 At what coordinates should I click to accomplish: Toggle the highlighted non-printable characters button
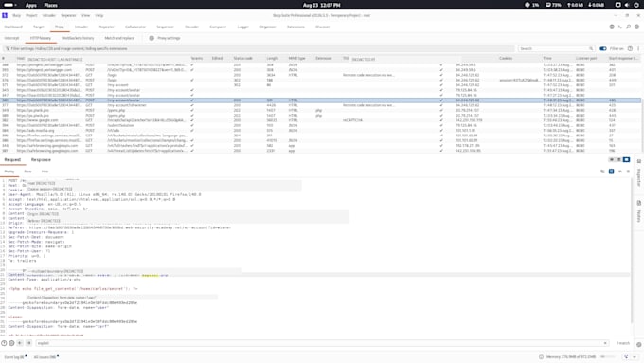click(x=611, y=172)
